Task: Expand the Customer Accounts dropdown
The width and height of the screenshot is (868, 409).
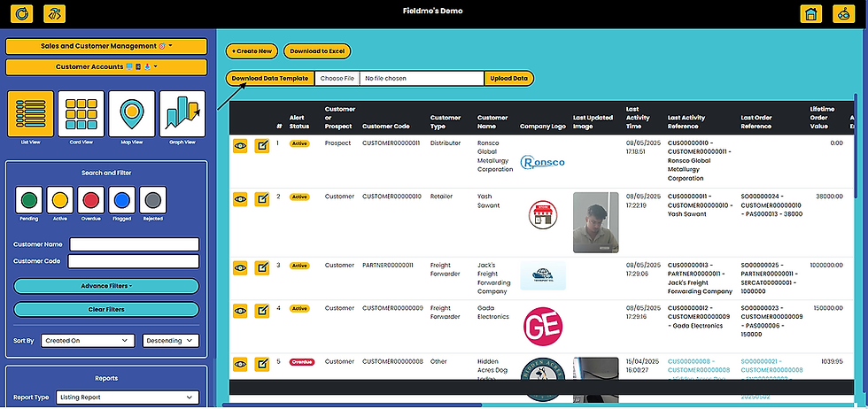Action: [x=106, y=67]
